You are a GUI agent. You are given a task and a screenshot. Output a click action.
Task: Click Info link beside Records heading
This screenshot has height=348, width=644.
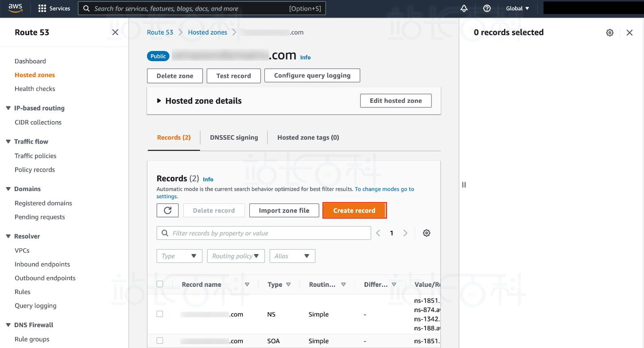(208, 179)
